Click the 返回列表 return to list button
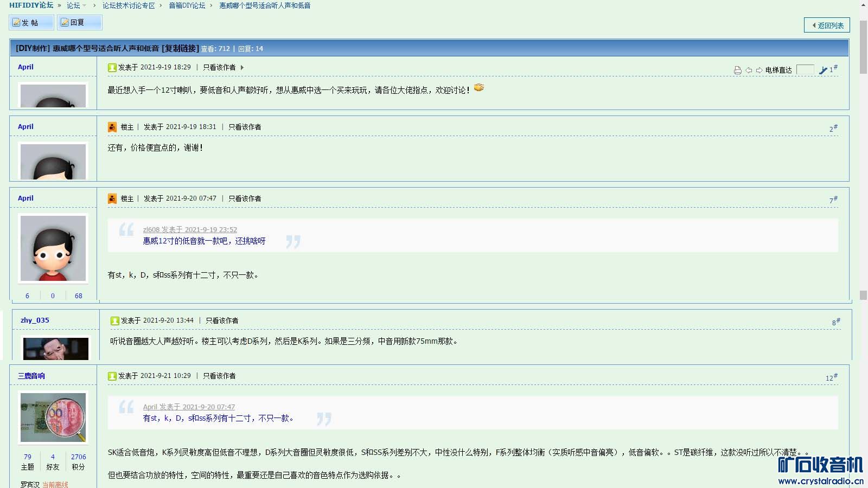This screenshot has height=488, width=868. 827,25
